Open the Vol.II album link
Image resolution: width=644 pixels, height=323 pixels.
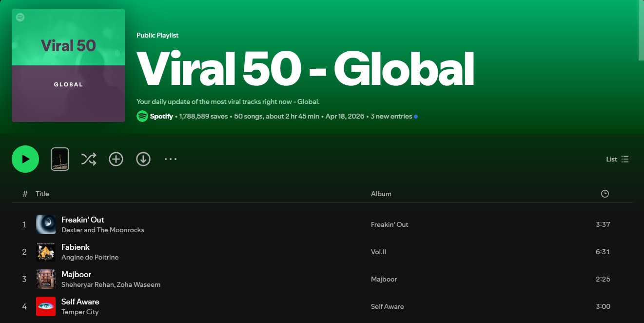click(x=378, y=252)
